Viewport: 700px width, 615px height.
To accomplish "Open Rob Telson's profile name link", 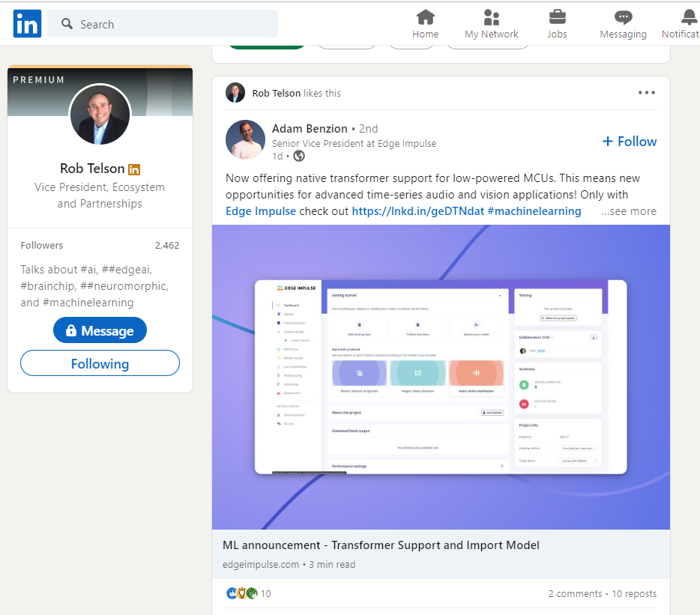I will (x=92, y=169).
